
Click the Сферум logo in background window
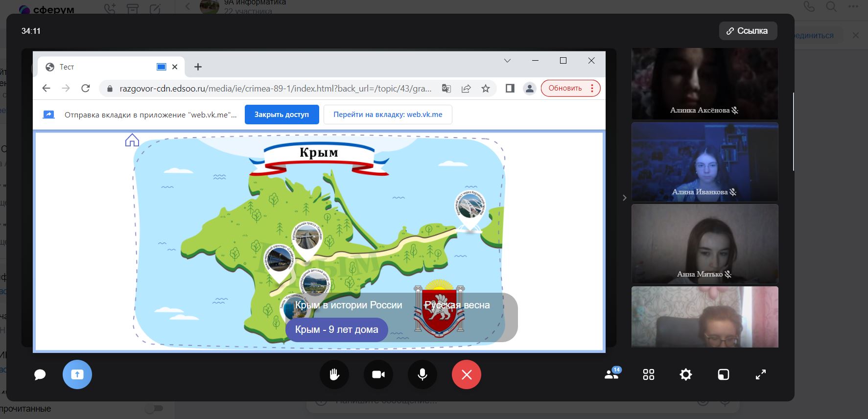click(47, 9)
